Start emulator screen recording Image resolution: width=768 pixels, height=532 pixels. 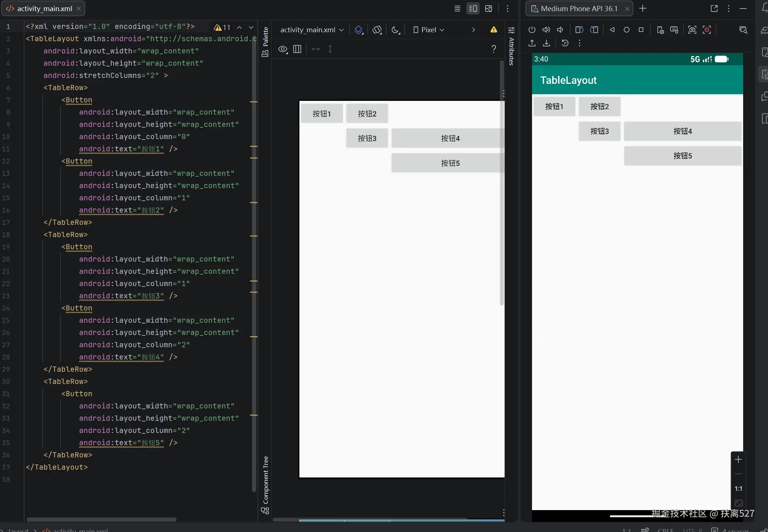707,30
